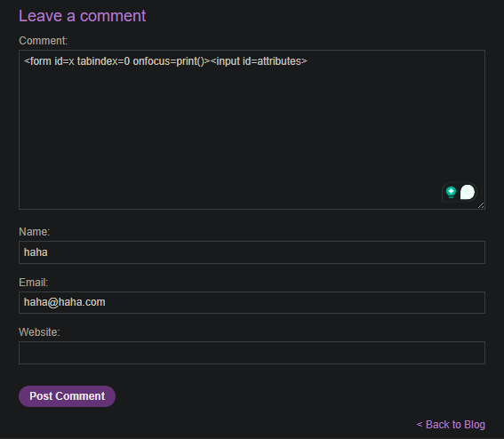
Task: Click the "<" arrow before Back to Blog
Action: (420, 425)
